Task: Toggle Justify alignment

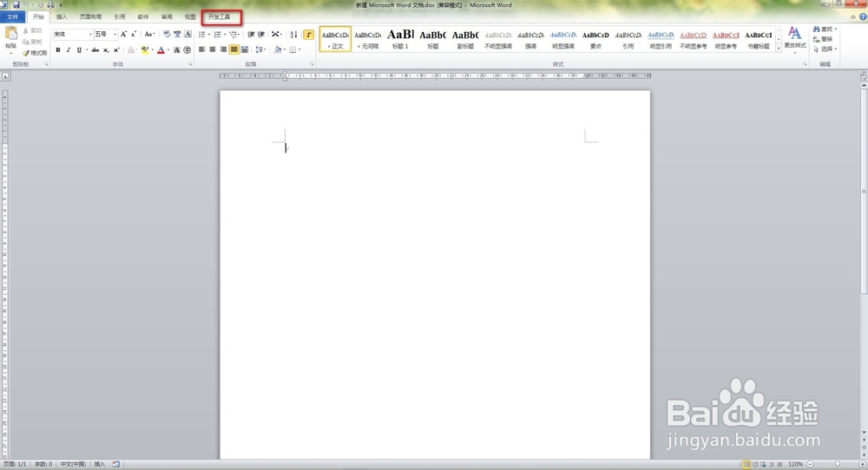Action: coord(233,49)
